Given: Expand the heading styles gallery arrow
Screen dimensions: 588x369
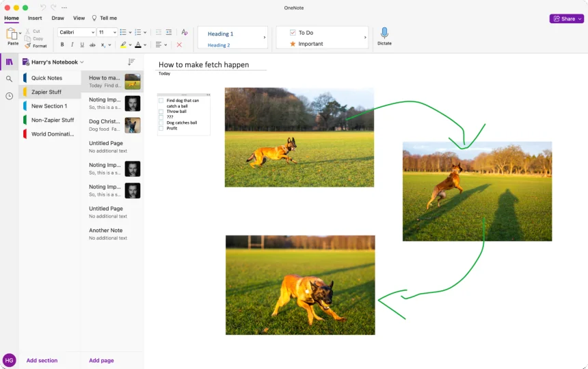Looking at the screenshot, I should point(265,38).
